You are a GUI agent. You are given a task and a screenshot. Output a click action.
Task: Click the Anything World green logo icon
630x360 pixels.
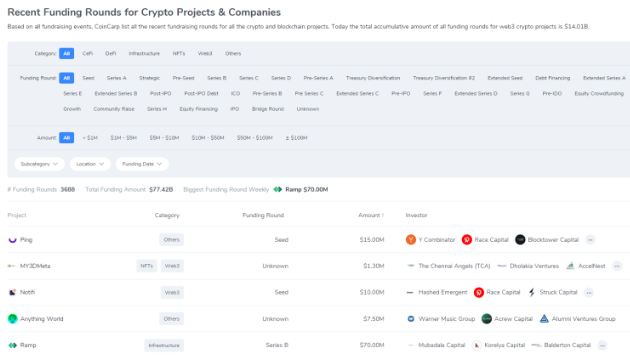12,319
